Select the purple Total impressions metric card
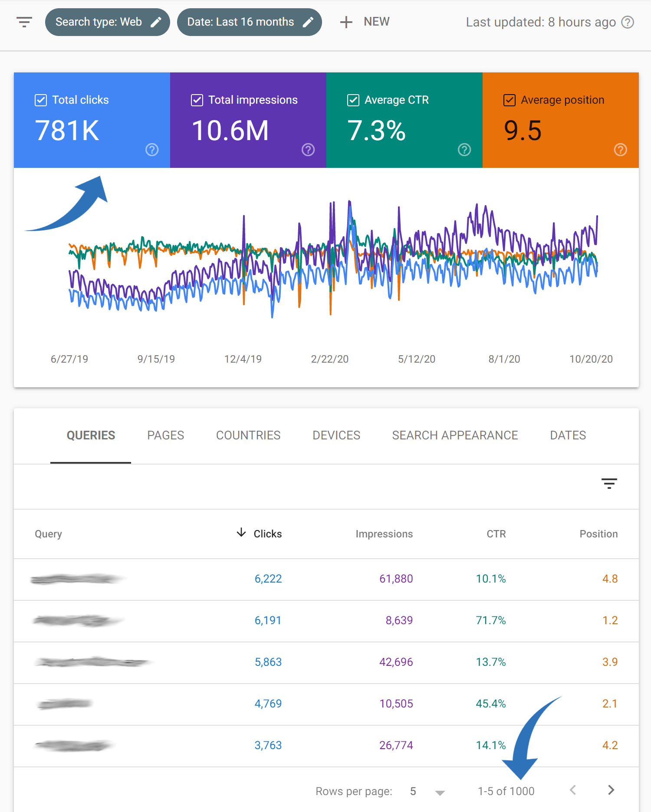The height and width of the screenshot is (812, 651). pos(248,120)
